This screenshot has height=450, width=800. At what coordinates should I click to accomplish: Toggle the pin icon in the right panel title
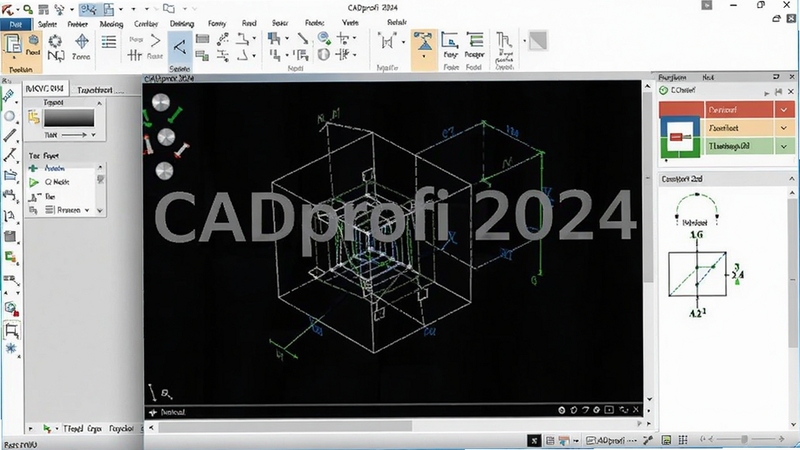tap(776, 77)
